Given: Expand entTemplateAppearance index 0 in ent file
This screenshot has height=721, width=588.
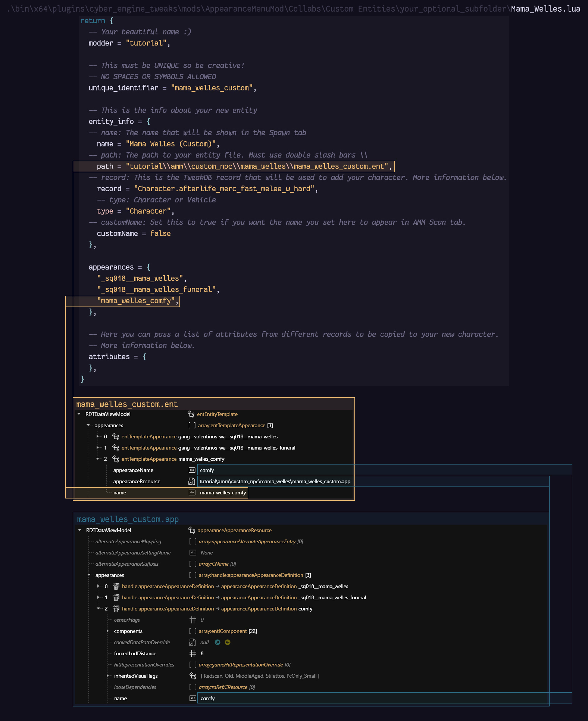Looking at the screenshot, I should click(98, 436).
